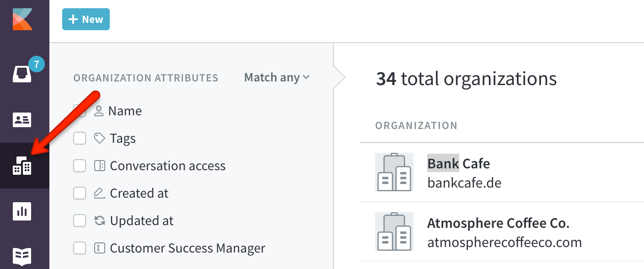644x269 pixels.
Task: Open the Bank Cafe organization
Action: 458,163
